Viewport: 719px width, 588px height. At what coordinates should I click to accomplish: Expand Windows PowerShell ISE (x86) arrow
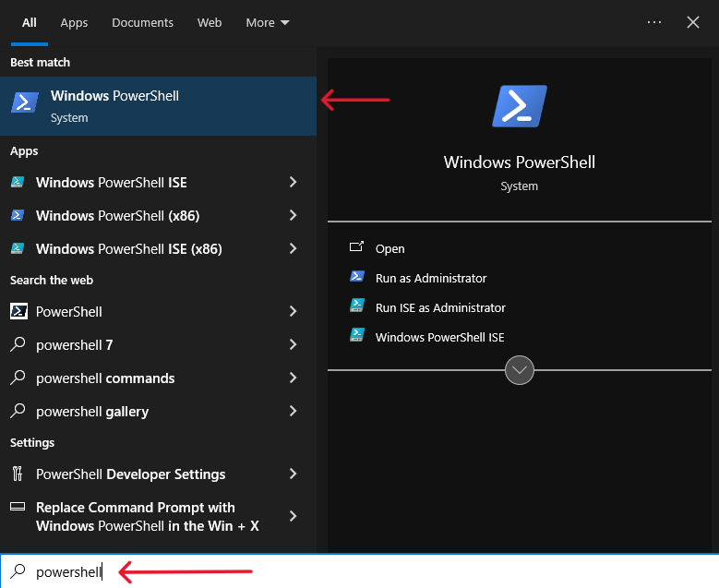[x=293, y=248]
